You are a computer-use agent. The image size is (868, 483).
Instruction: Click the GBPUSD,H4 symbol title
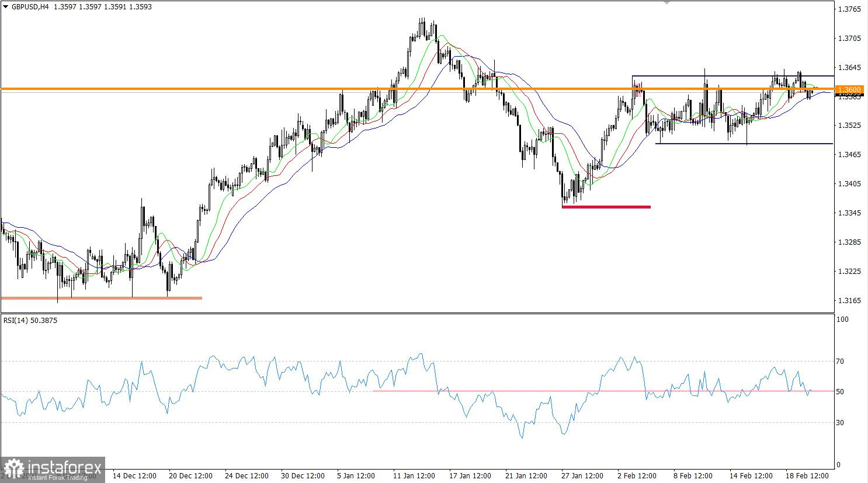coord(30,7)
